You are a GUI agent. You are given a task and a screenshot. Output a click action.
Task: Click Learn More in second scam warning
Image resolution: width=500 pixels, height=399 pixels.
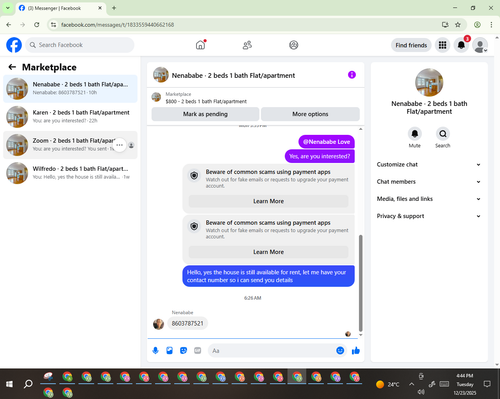point(268,252)
